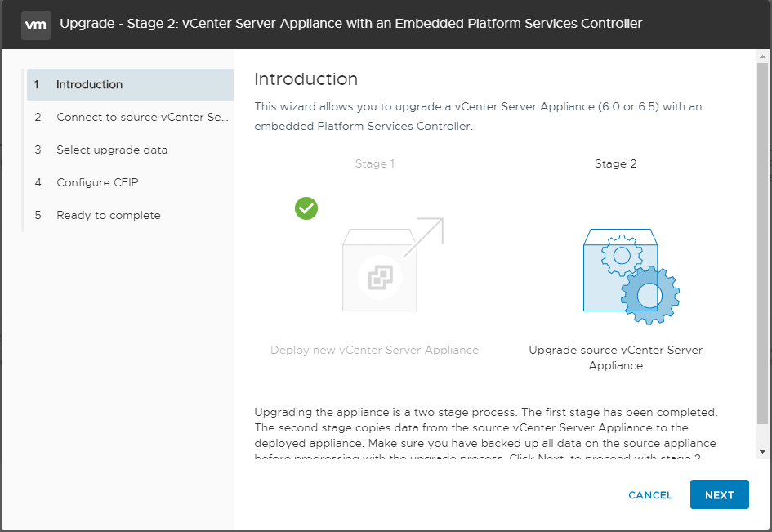
Task: Click the paragraph starting 'Upgrading the appliance'
Action: [x=486, y=435]
